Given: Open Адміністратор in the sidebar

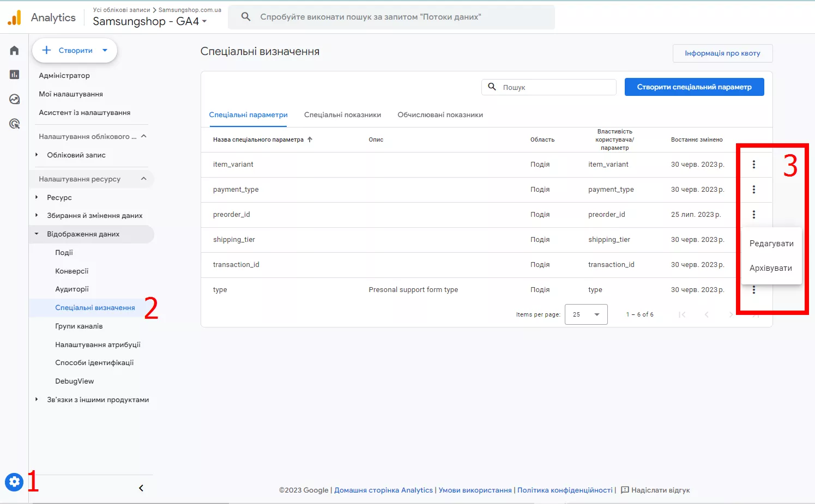Looking at the screenshot, I should [64, 76].
